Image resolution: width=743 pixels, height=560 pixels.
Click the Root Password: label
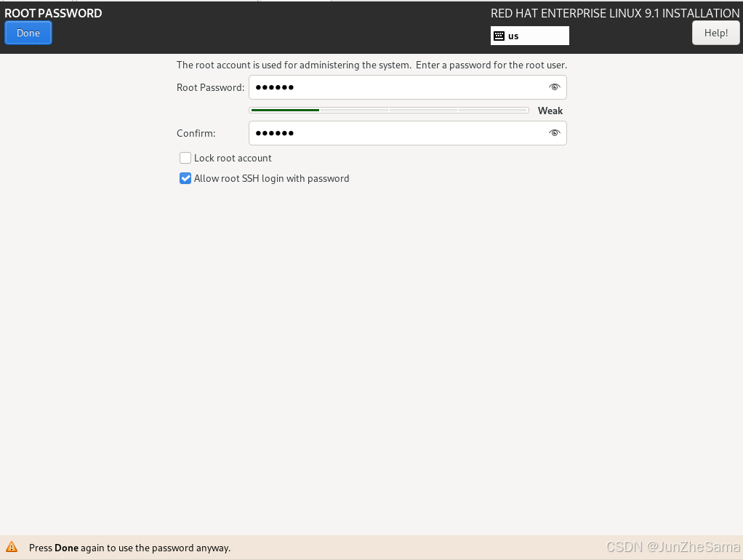tap(210, 88)
